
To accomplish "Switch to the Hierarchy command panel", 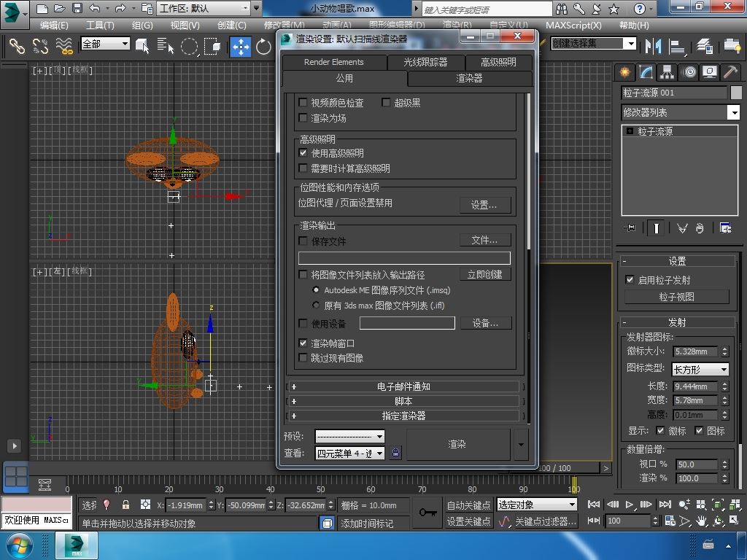I will (x=667, y=72).
